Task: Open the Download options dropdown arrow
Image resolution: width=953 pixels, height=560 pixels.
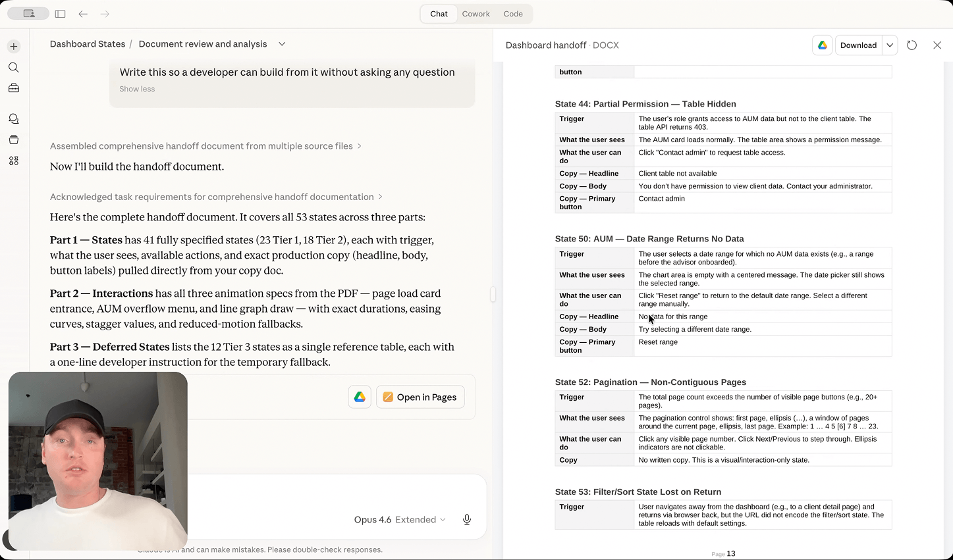Action: tap(890, 45)
